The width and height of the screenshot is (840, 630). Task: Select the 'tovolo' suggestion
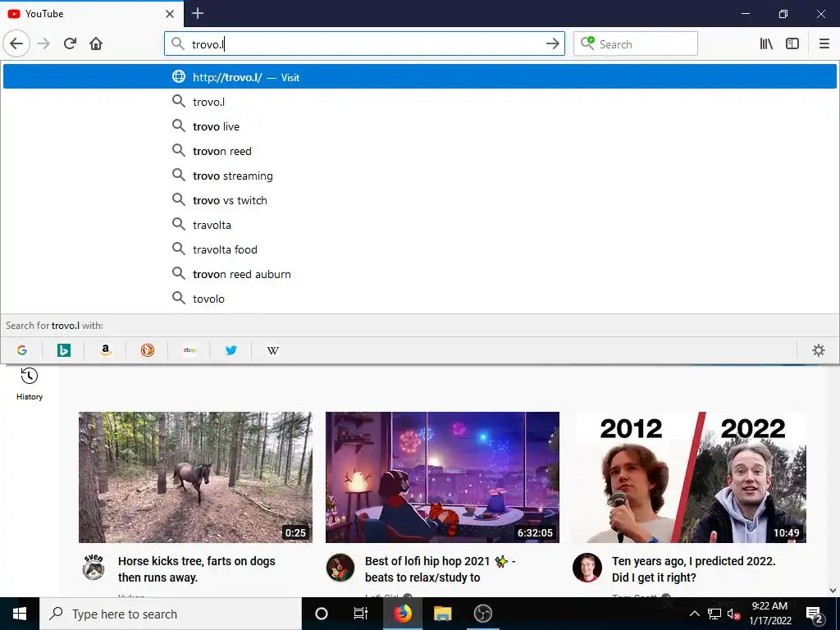click(419, 299)
